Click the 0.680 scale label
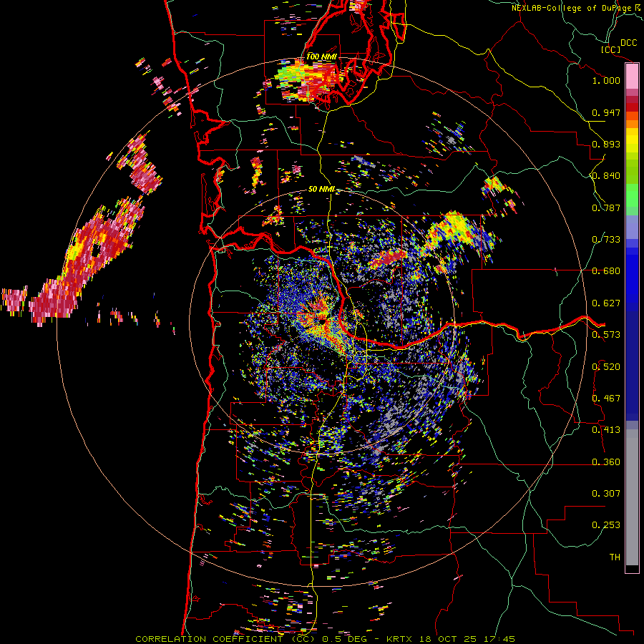 click(x=606, y=271)
